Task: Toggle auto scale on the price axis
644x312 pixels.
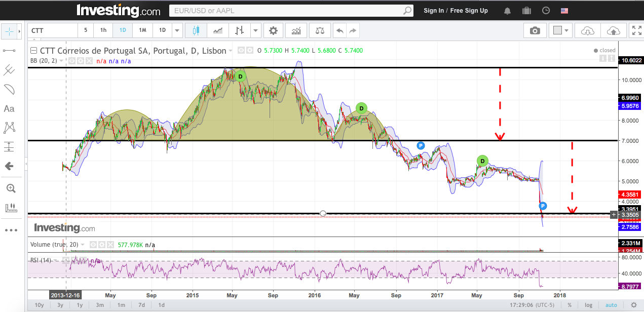Action: (x=611, y=305)
